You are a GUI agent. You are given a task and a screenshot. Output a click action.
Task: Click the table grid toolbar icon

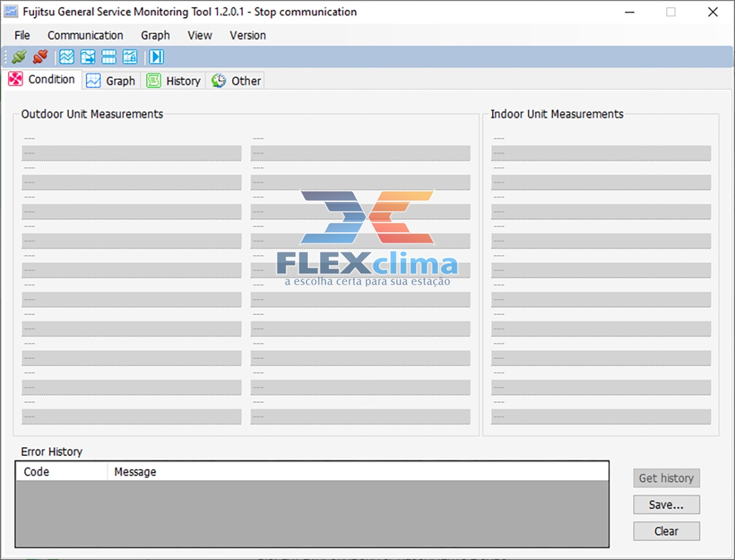click(x=109, y=56)
